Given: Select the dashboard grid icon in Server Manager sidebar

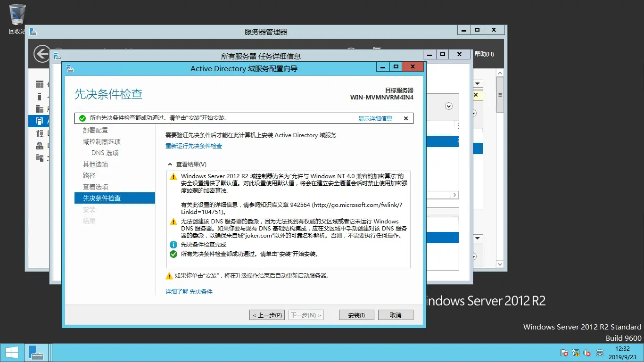Looking at the screenshot, I should pos(40,84).
